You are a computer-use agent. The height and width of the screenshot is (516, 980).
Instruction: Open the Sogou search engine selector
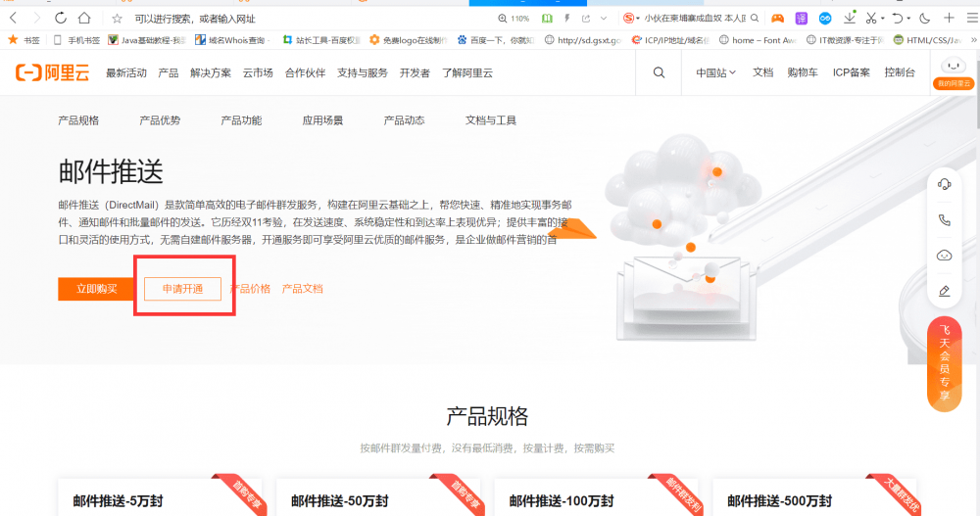631,19
